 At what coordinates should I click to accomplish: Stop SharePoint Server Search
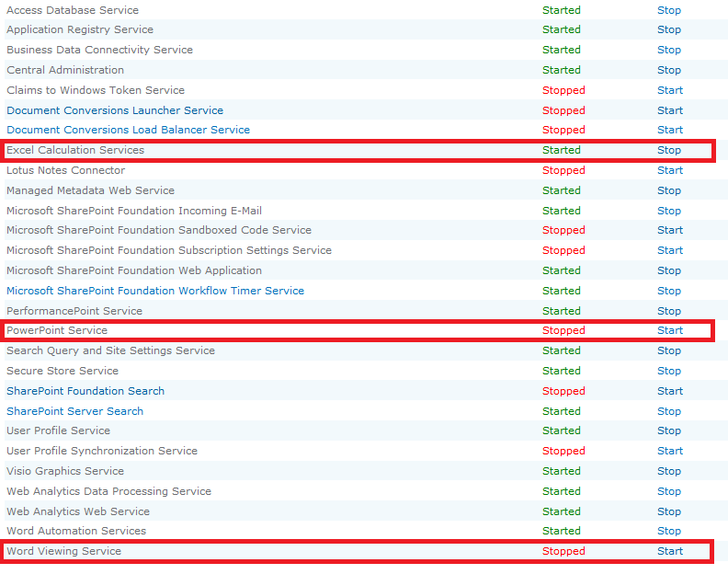(x=668, y=411)
